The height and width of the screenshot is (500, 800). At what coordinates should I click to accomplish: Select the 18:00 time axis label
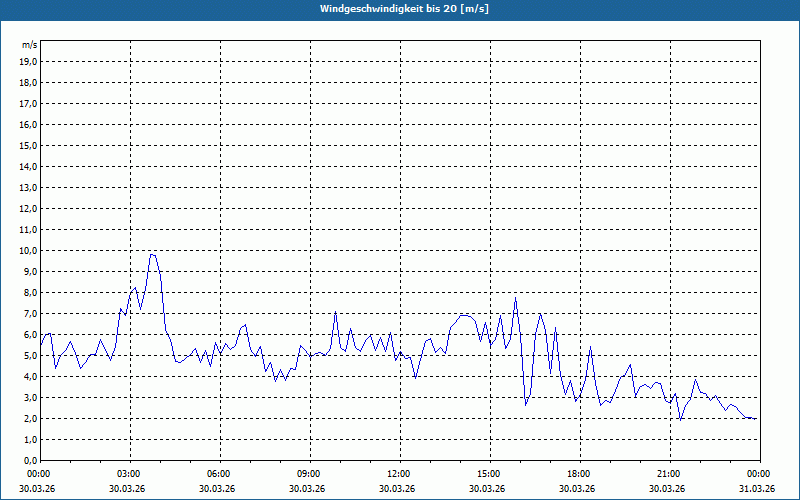[580, 474]
